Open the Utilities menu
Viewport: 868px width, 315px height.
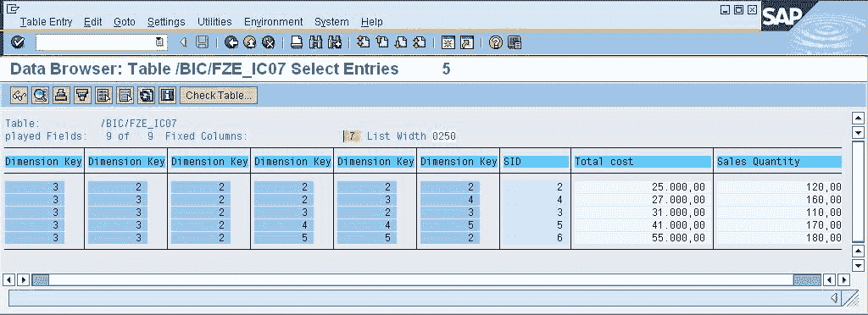click(214, 22)
